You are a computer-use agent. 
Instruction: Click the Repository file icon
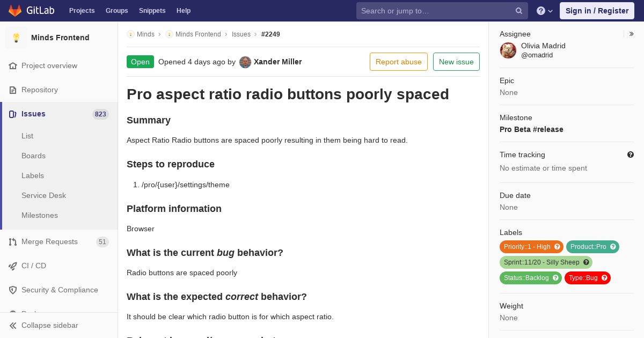click(x=13, y=90)
